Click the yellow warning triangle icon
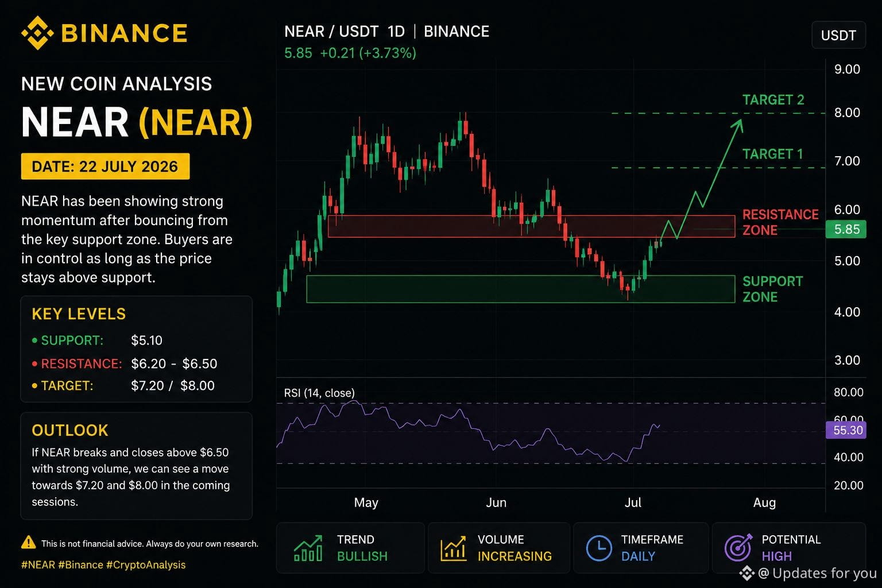 [28, 542]
